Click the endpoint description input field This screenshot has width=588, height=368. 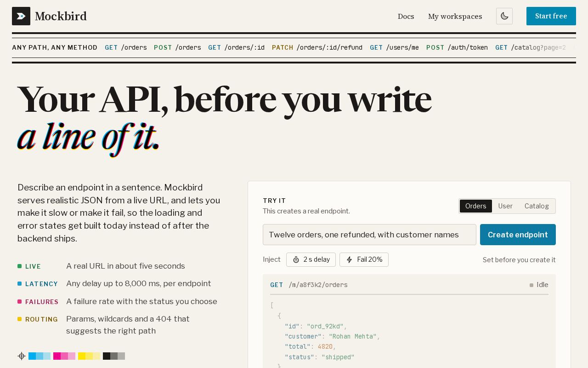point(369,235)
